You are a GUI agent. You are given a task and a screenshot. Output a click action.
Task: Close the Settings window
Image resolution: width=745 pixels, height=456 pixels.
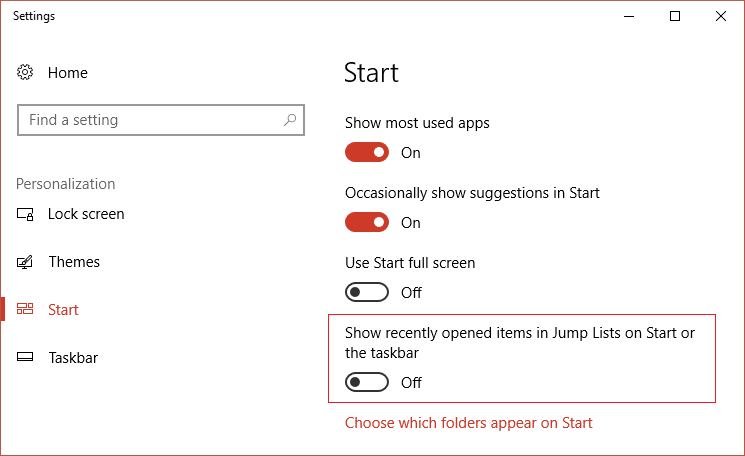click(x=721, y=16)
